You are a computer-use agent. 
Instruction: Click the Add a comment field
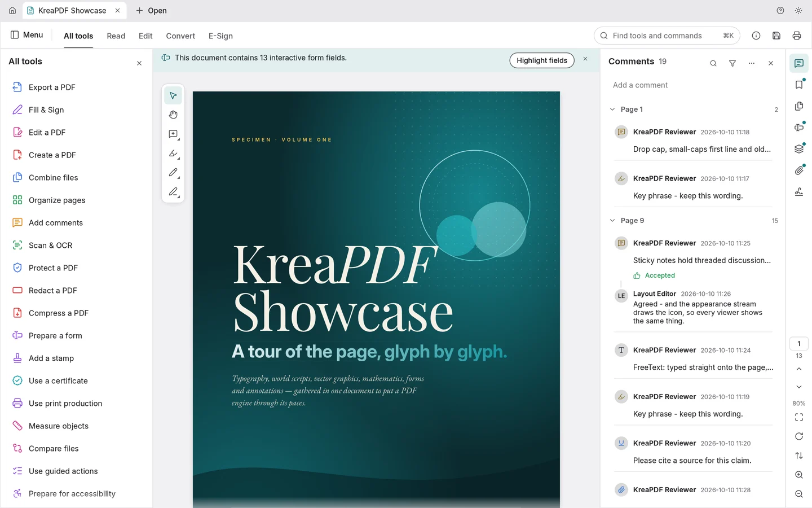coord(693,85)
